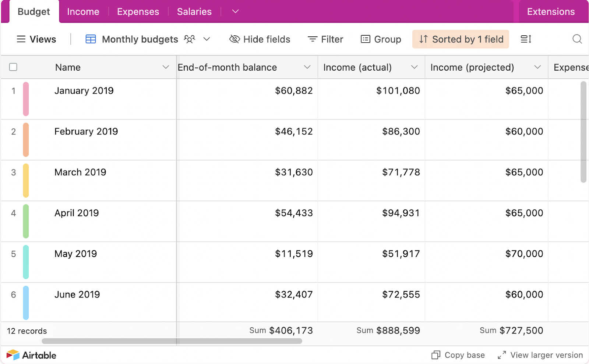This screenshot has width=589, height=364.
Task: Open End-of-month balance column menu
Action: 307,67
